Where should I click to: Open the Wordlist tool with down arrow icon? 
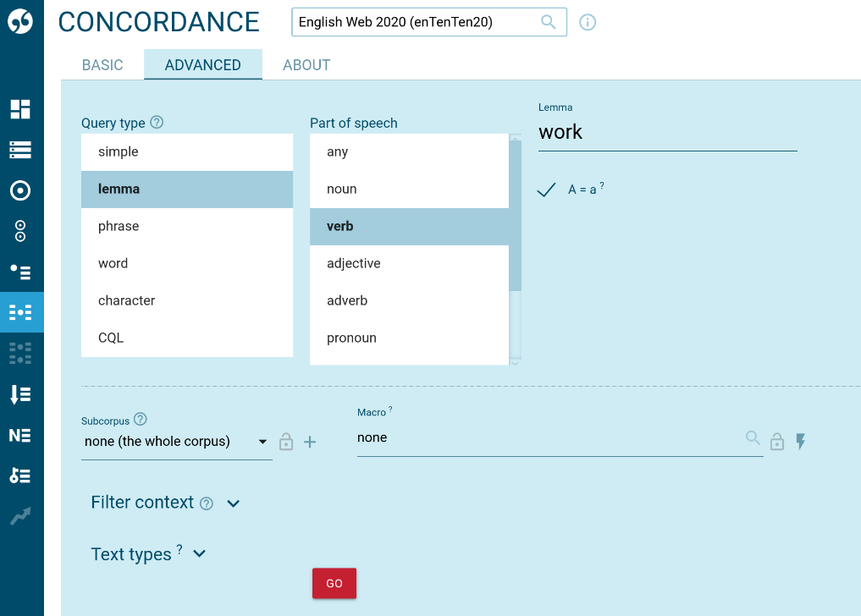21,393
